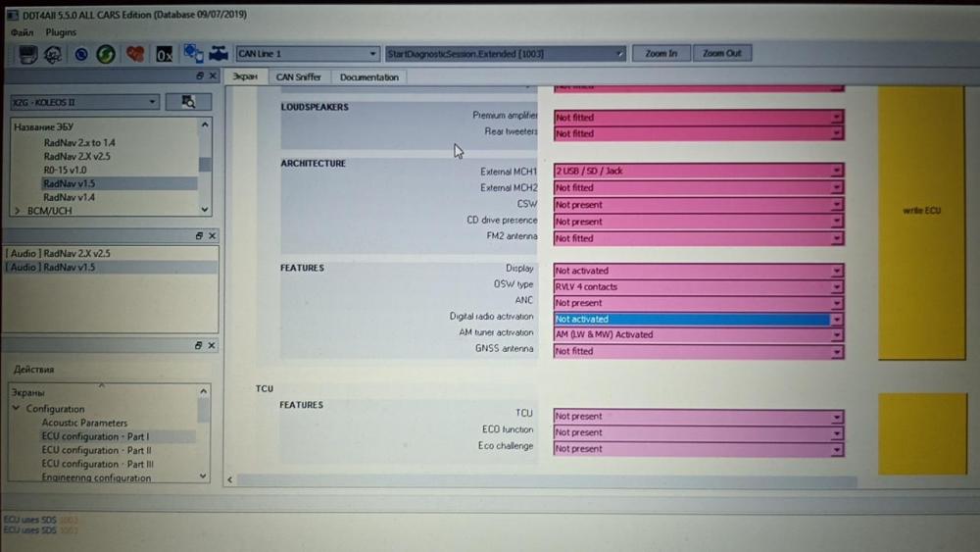
Task: Collapse the Configuration tree node
Action: point(17,408)
